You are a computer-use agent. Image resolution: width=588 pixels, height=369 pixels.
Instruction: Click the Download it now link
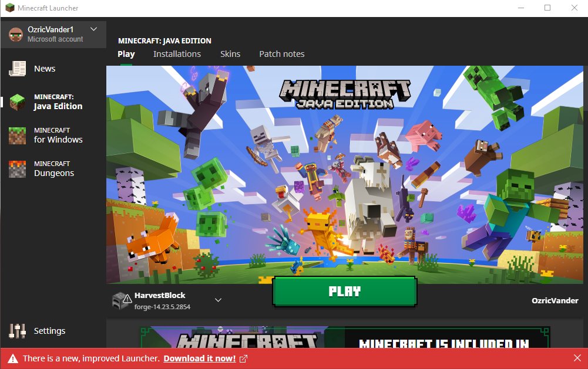[200, 358]
